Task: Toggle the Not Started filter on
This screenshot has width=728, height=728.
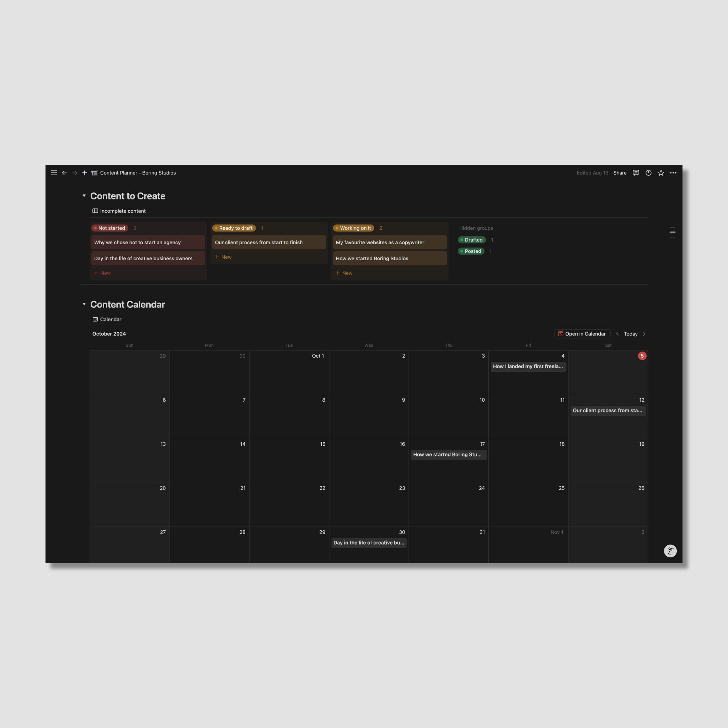Action: [110, 227]
